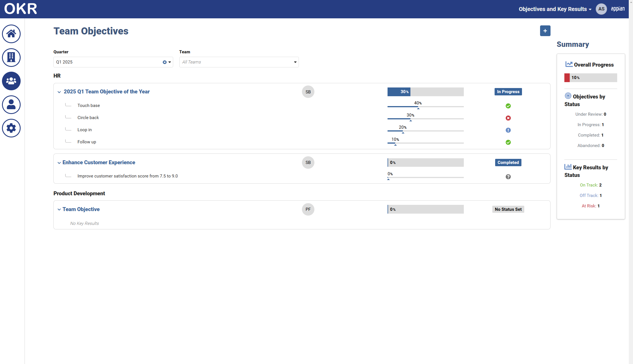
Task: Collapse the 2025 Q1 Team Objective section
Action: (x=59, y=92)
